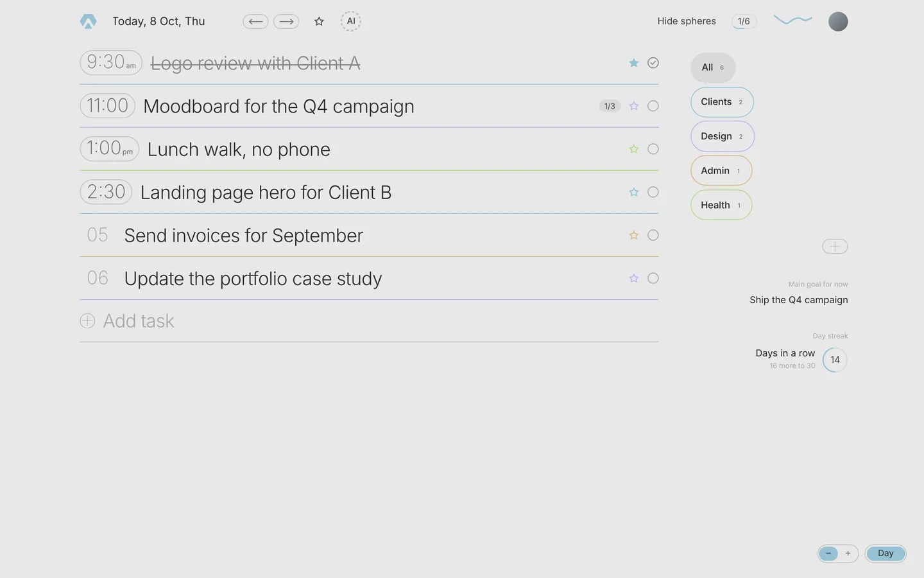This screenshot has height=578, width=924.
Task: Click the 11:00 time badge
Action: click(x=107, y=105)
